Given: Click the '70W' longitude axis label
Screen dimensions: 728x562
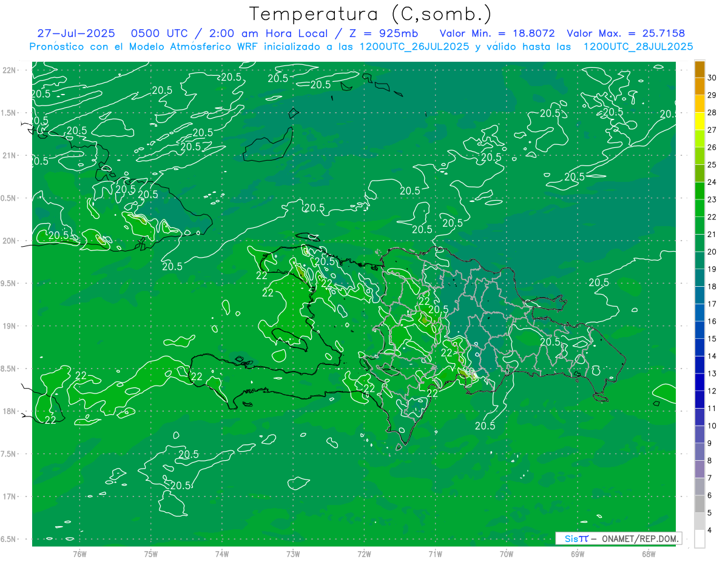Looking at the screenshot, I should point(507,554).
